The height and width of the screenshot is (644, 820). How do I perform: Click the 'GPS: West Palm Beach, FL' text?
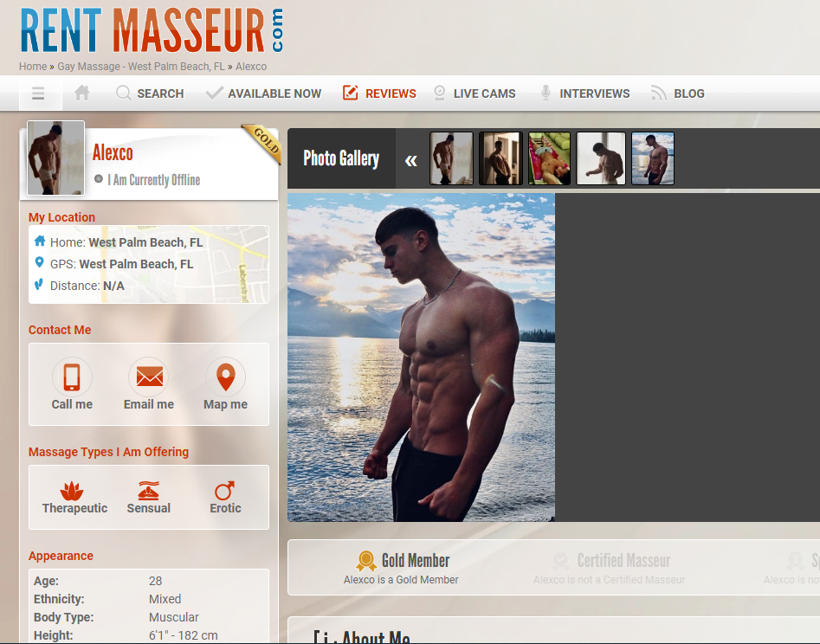click(121, 264)
